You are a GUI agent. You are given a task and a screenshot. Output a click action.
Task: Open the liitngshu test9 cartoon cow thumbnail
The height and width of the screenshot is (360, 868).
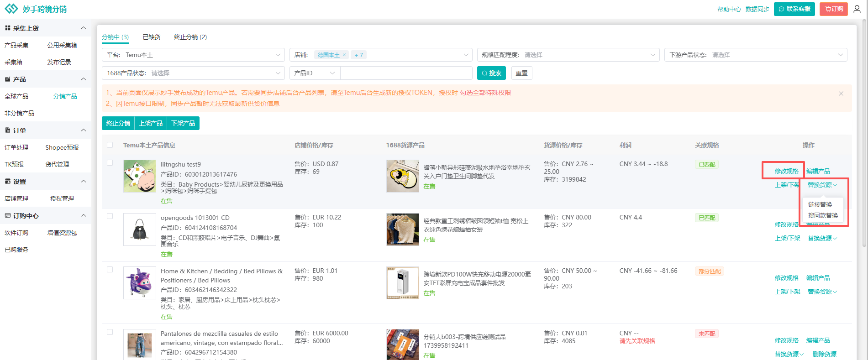coord(140,176)
